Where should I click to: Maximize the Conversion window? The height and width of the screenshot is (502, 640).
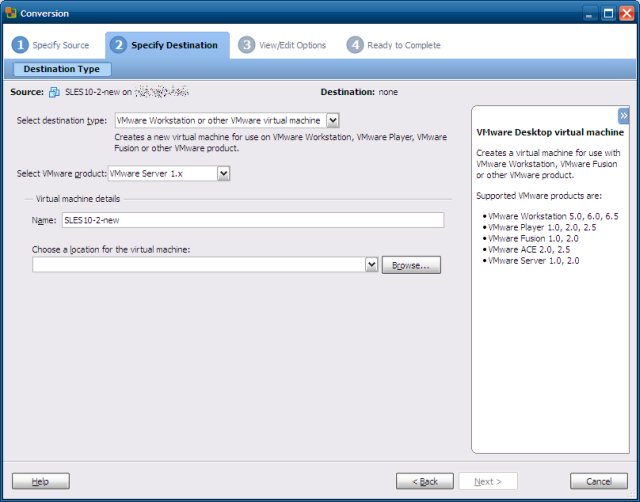point(608,13)
